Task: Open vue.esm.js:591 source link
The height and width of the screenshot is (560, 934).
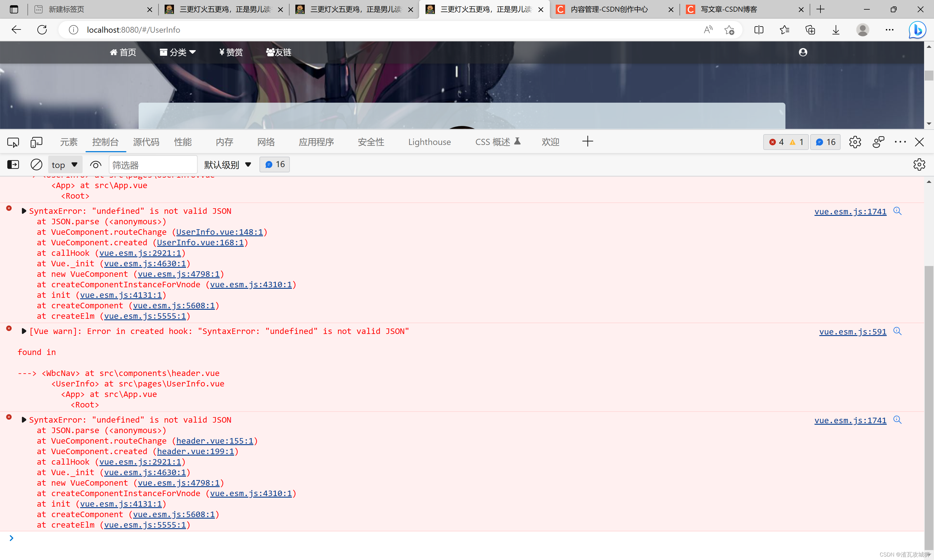Action: pyautogui.click(x=853, y=332)
